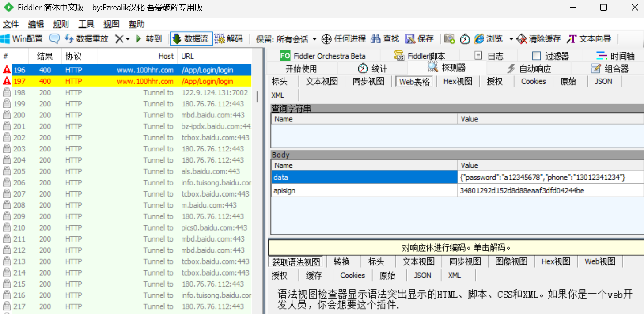The width and height of the screenshot is (644, 314).
Task: Click the data value with password JSON
Action: 542,177
